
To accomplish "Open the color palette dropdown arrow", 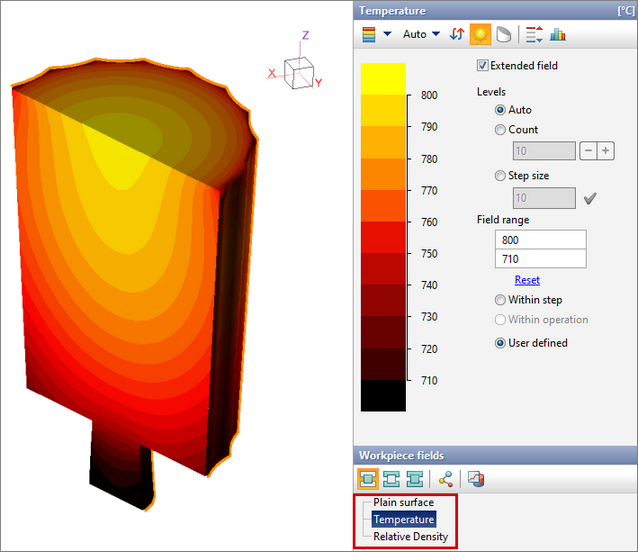I will click(387, 34).
